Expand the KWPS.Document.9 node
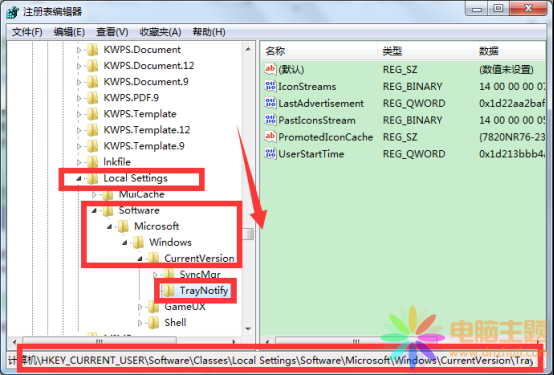554x375 pixels. (x=79, y=82)
